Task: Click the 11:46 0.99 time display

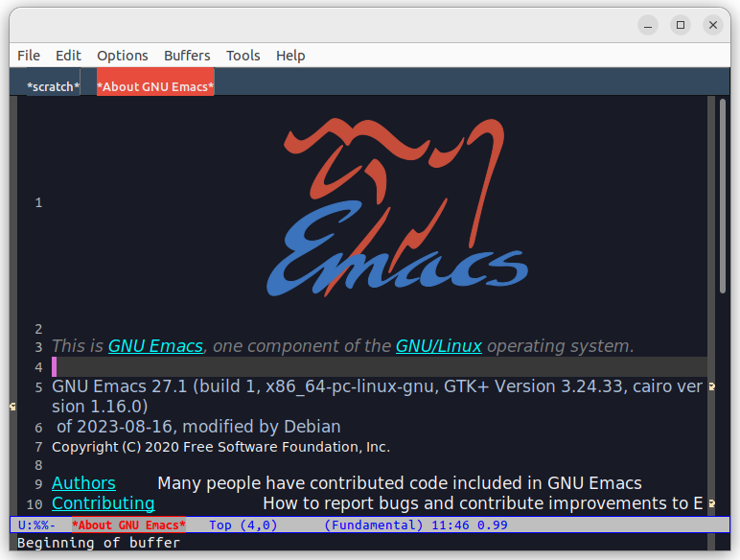Action: click(x=470, y=525)
